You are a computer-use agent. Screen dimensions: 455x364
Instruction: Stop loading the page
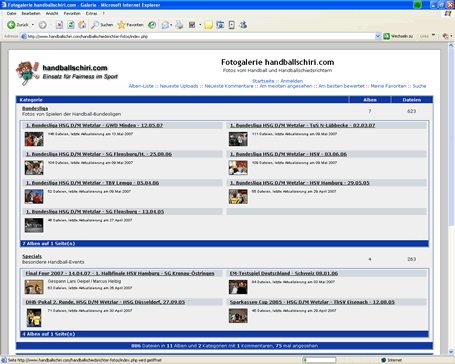[59, 25]
